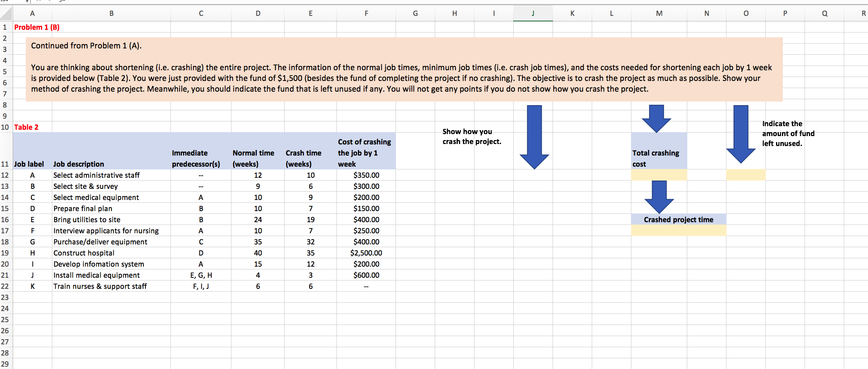Select column Q header

[824, 13]
